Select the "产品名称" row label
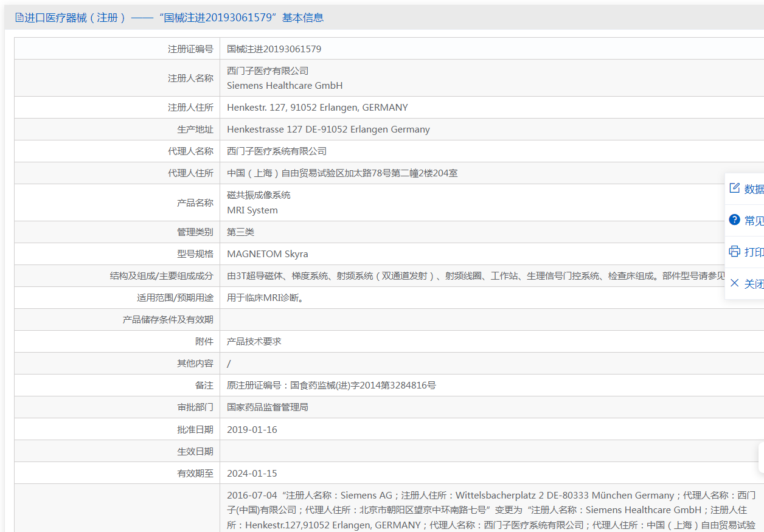The image size is (764, 532). pos(195,202)
